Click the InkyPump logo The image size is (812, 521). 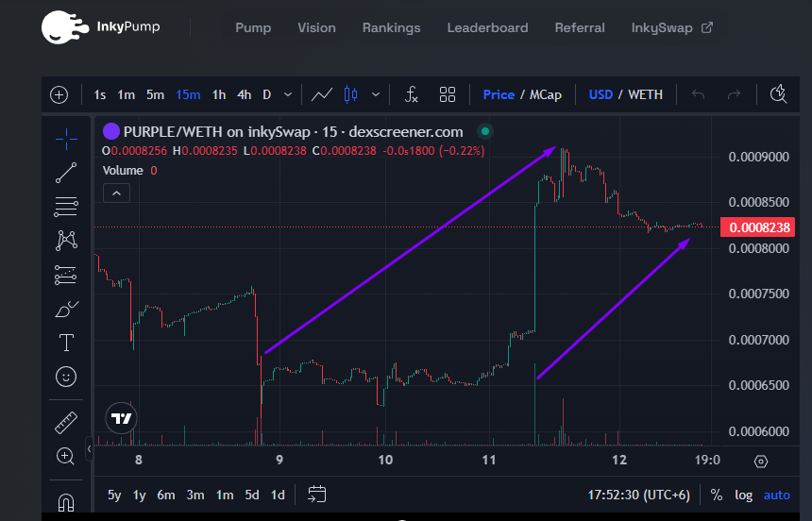point(100,27)
